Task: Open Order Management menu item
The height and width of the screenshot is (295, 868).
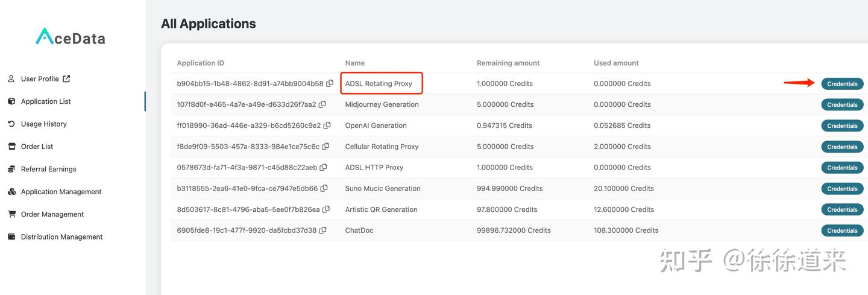Action: pos(52,214)
